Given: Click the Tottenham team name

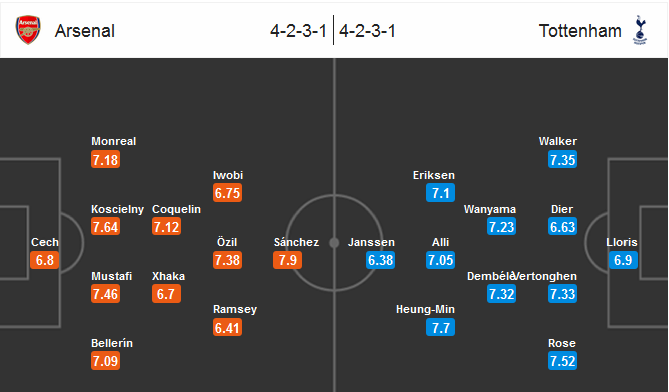Looking at the screenshot, I should 580,31.
